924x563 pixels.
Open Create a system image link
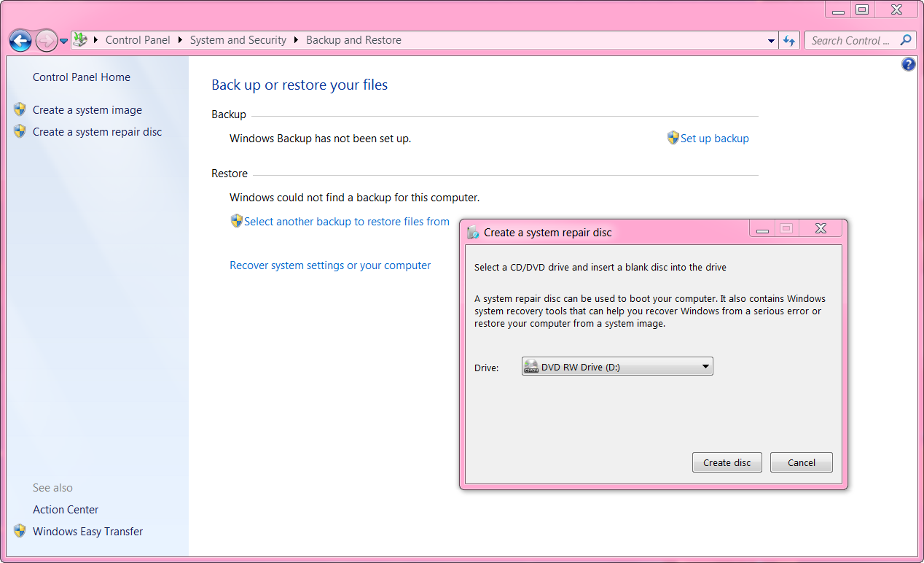click(87, 110)
